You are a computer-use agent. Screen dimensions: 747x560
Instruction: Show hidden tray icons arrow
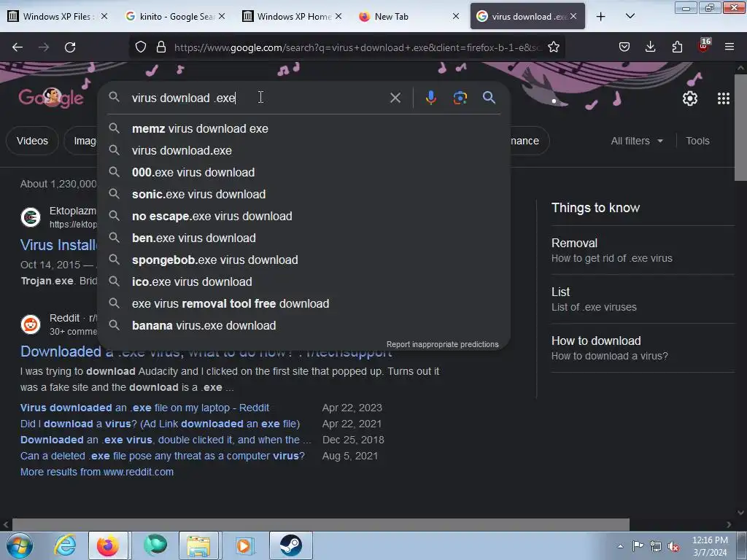[620, 546]
